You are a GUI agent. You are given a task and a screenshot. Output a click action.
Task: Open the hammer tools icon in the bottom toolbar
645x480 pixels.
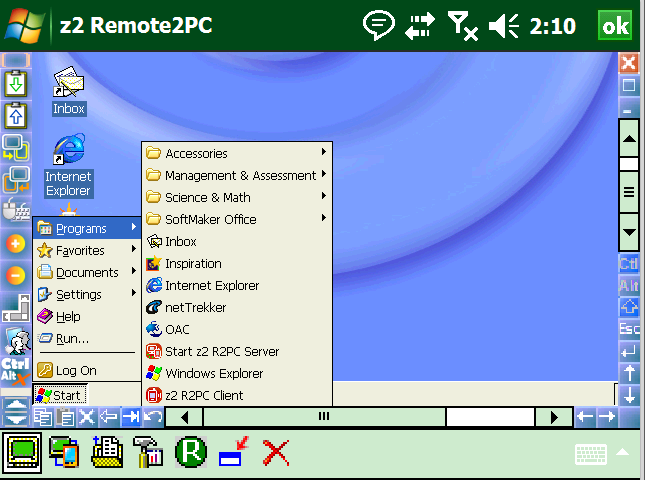click(148, 452)
